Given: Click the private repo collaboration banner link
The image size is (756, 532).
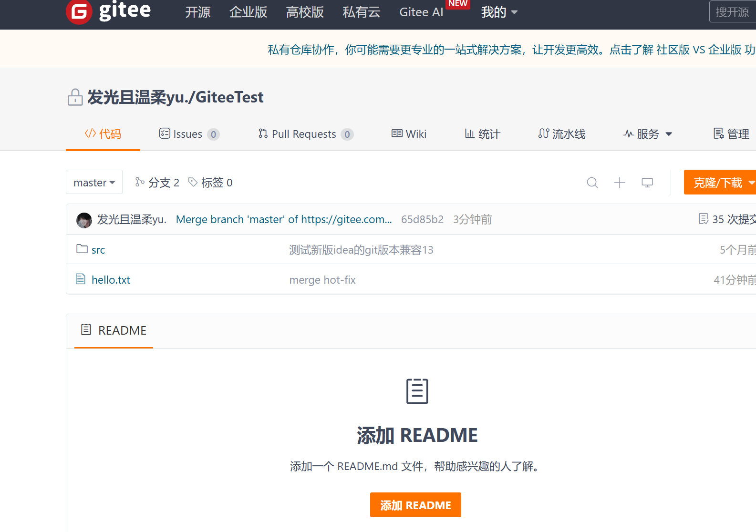Looking at the screenshot, I should click(511, 50).
